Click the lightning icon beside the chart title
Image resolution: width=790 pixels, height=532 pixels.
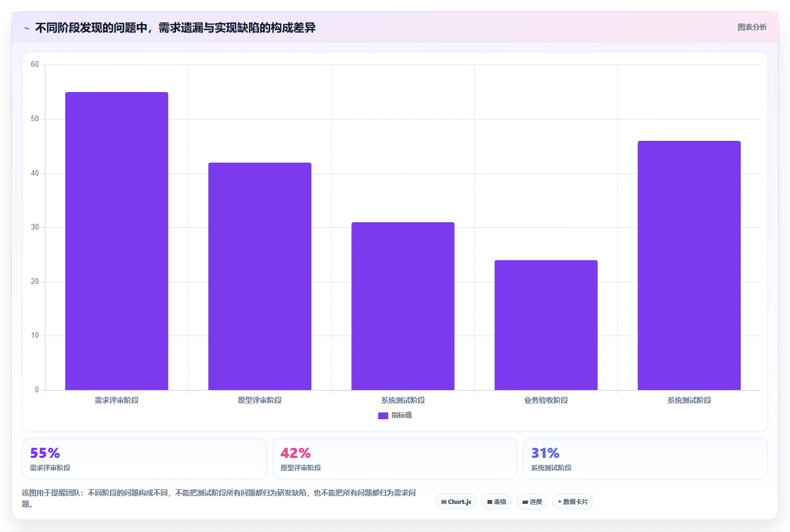(x=26, y=28)
